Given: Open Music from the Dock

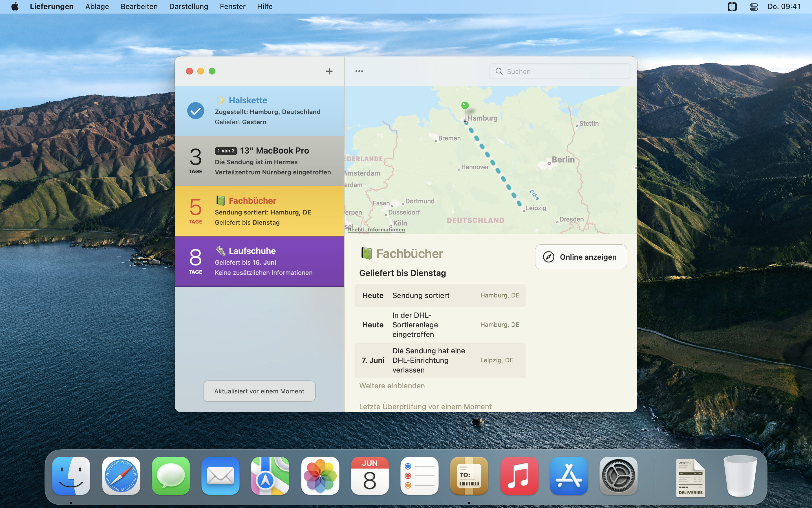Looking at the screenshot, I should point(519,476).
